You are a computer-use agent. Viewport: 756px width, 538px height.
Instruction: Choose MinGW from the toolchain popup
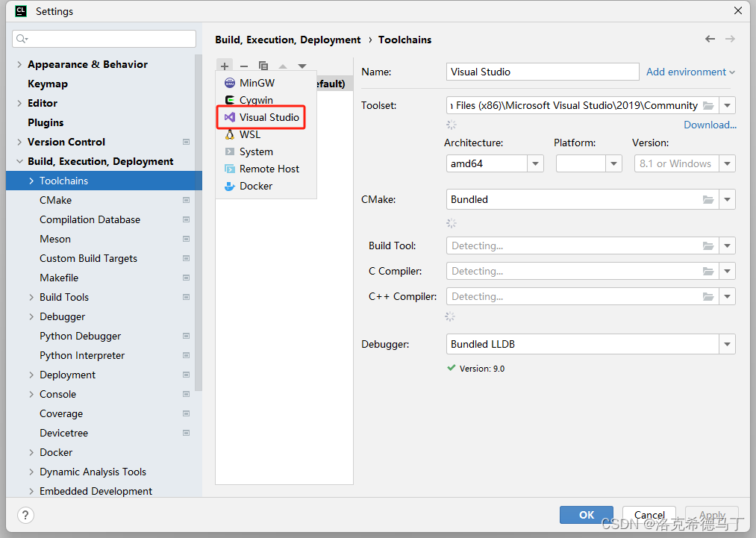click(x=266, y=83)
